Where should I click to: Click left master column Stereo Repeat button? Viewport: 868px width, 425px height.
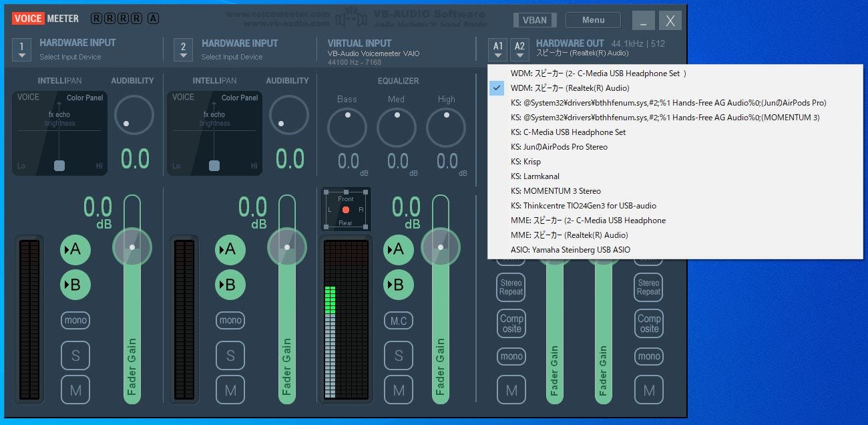(511, 287)
